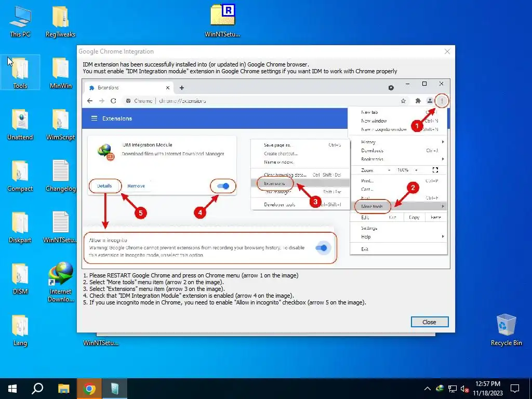
Task: Select the MinWin desktop folder
Action: pos(60,73)
